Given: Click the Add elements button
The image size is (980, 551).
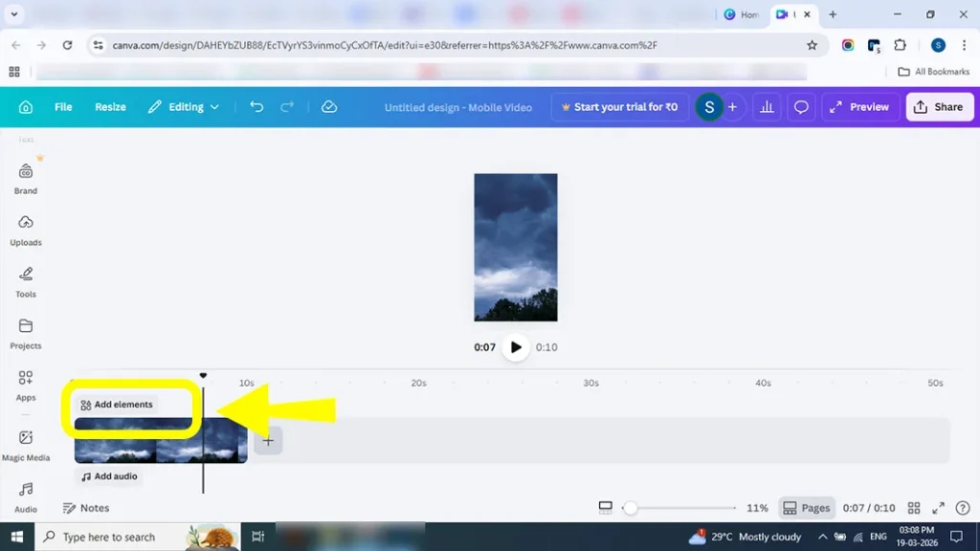Looking at the screenshot, I should point(117,405).
